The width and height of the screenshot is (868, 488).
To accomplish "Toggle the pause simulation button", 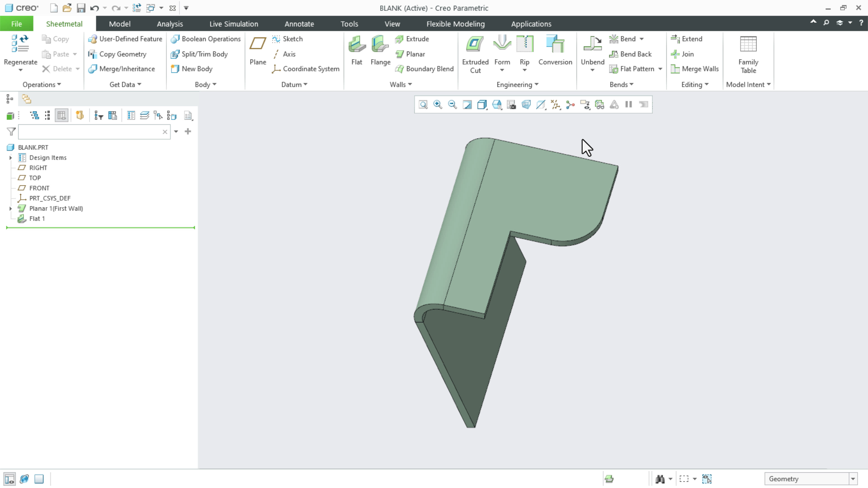I will coord(629,105).
